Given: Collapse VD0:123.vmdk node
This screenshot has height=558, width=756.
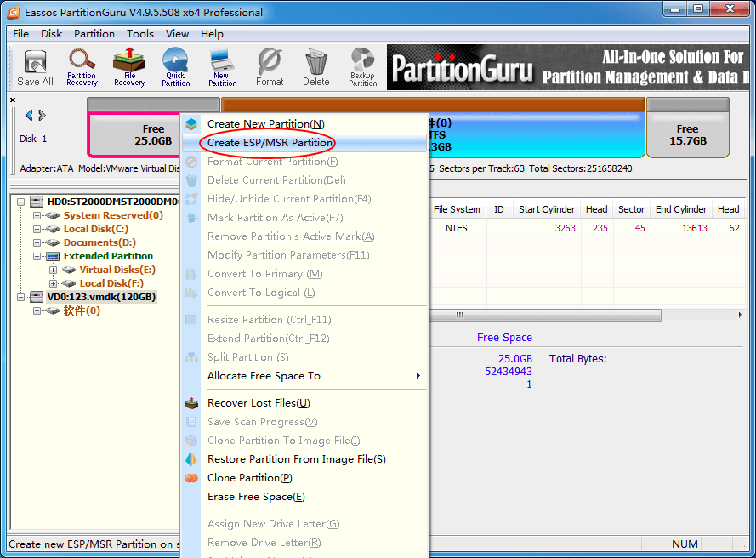Looking at the screenshot, I should 20,297.
